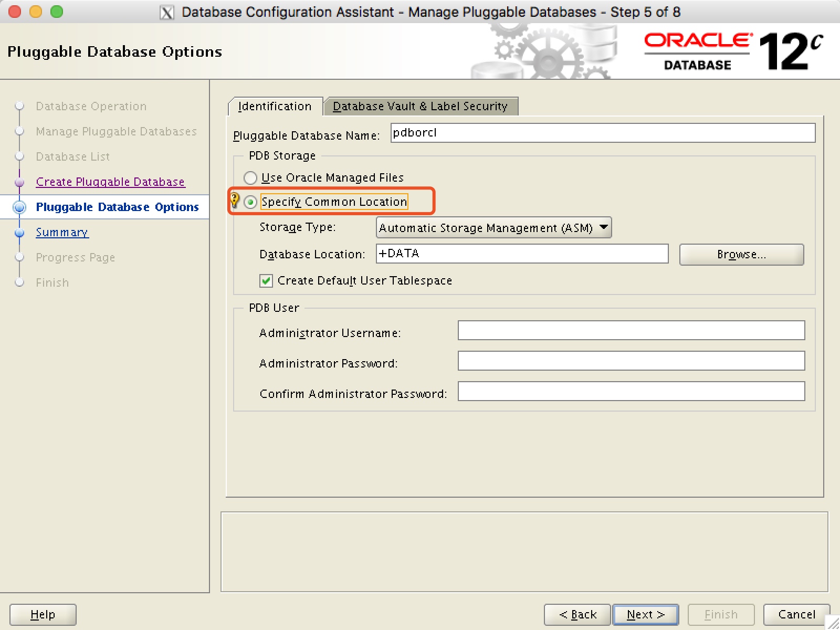The image size is (840, 630).
Task: Select the Use Oracle Managed Files radio button
Action: 250,177
